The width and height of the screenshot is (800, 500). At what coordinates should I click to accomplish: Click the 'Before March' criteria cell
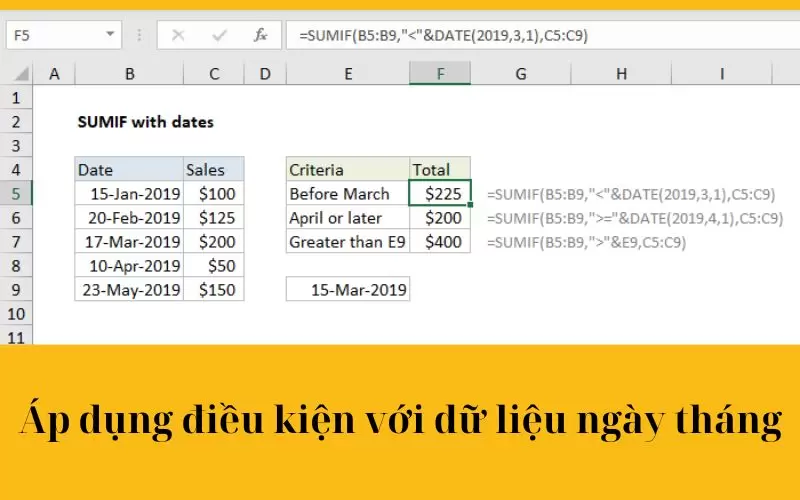[348, 193]
